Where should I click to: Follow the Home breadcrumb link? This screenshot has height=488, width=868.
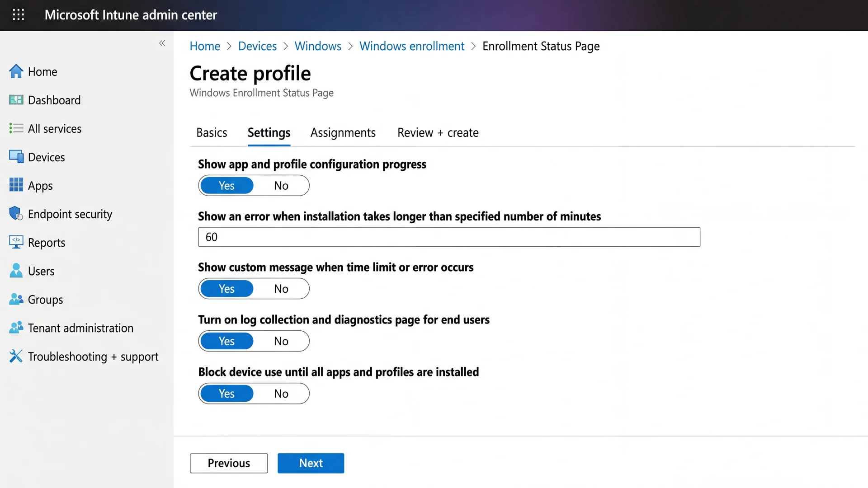(205, 46)
